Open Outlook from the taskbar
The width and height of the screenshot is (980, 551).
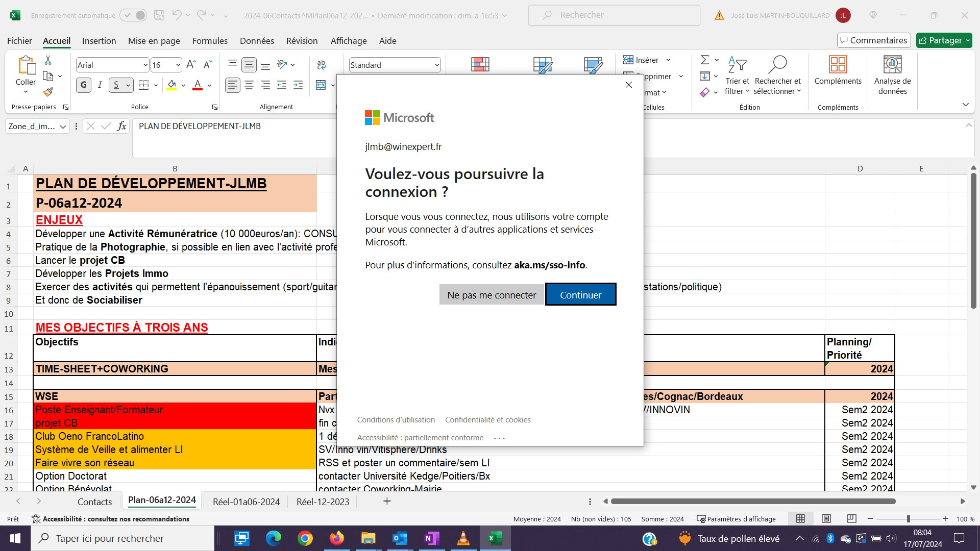[x=400, y=538]
